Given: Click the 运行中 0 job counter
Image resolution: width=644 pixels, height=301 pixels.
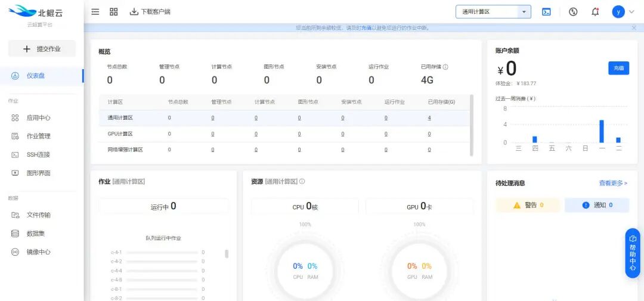Looking at the screenshot, I should pos(163,206).
